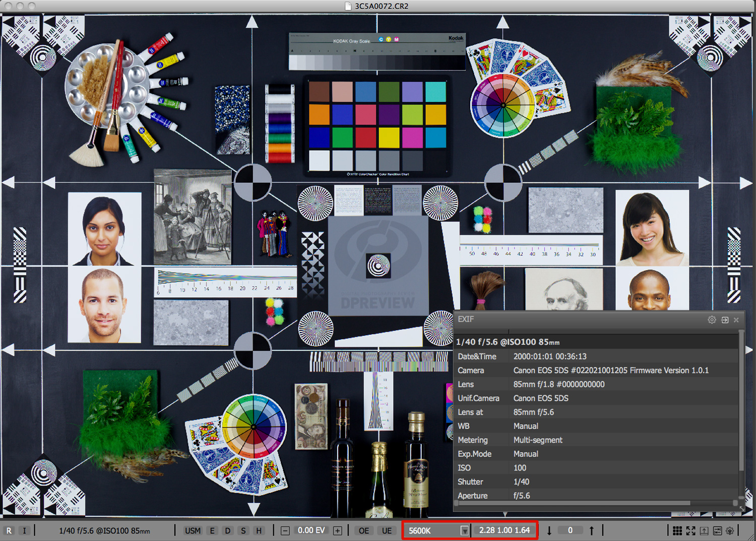Screen dimensions: 756x541
Task: Decrease exposure with the minus button
Action: 285,530
